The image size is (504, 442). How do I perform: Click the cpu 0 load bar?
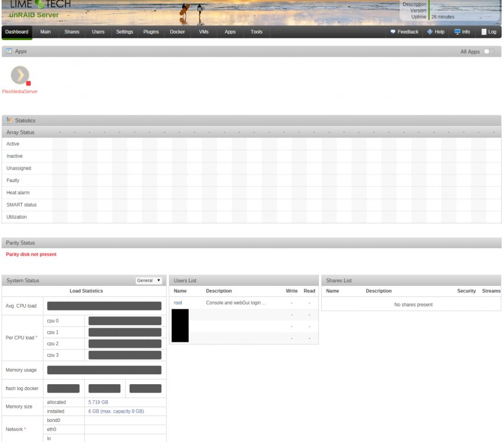(x=125, y=321)
